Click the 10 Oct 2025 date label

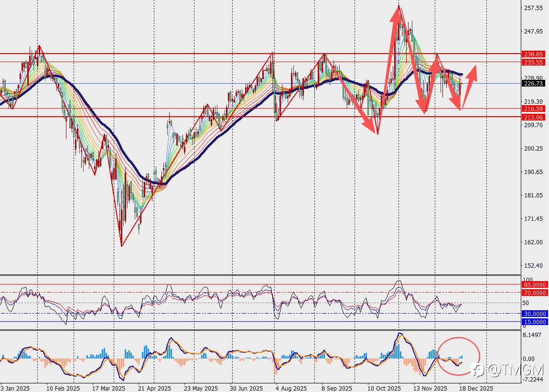384,389
